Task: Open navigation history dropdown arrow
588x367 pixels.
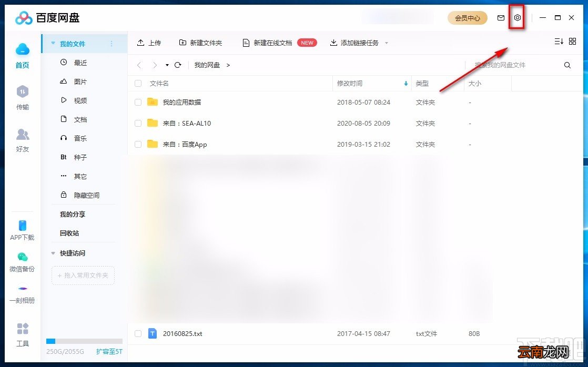Action: click(167, 65)
